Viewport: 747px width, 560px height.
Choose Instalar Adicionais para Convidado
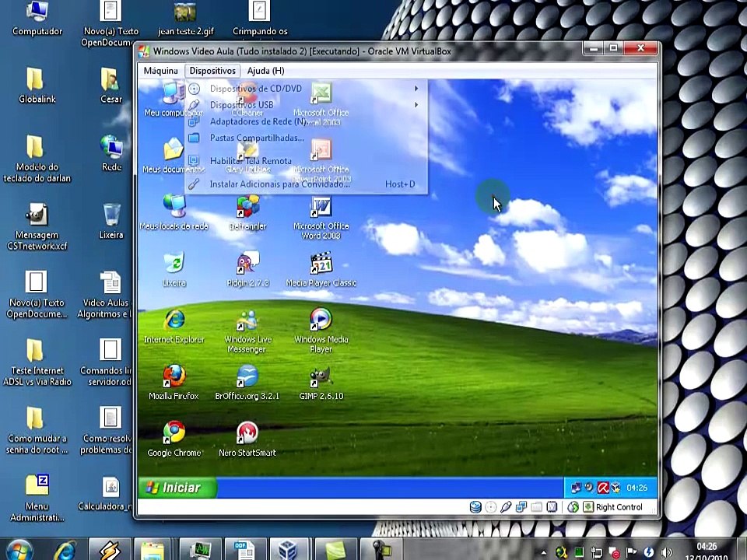pyautogui.click(x=307, y=184)
